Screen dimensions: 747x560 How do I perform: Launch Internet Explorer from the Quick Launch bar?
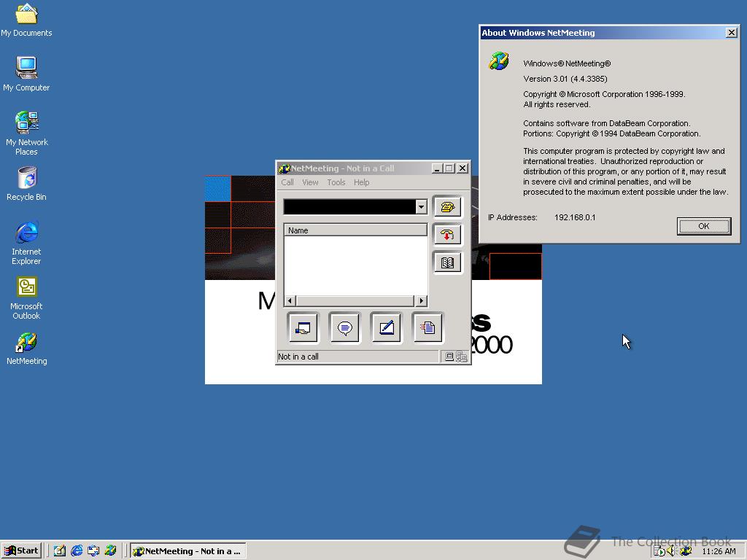(x=77, y=551)
